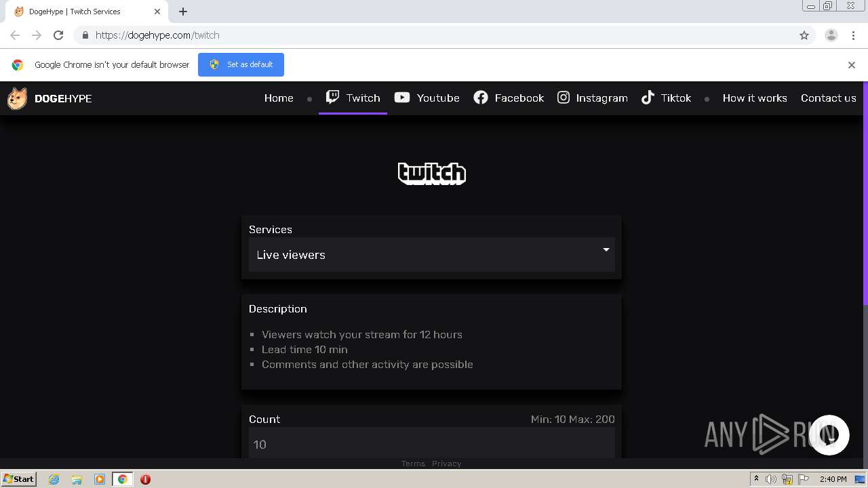Open the Youtube nav icon

pos(402,98)
